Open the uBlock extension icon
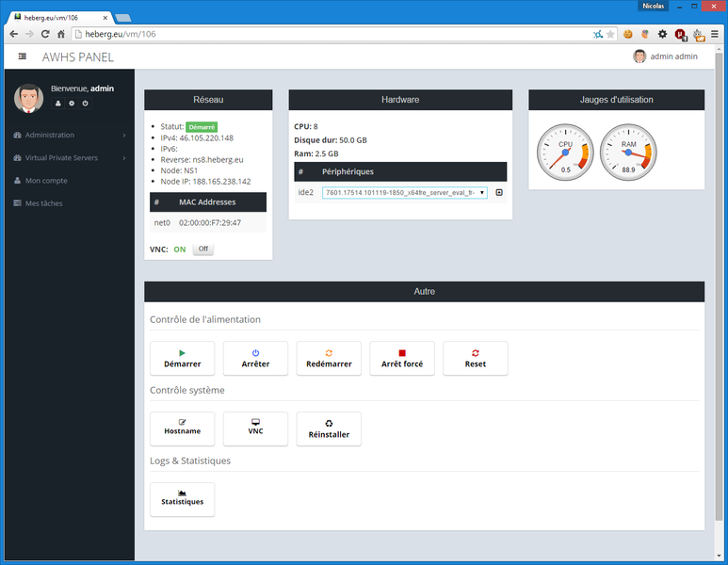Viewport: 728px width, 565px height. [x=680, y=34]
